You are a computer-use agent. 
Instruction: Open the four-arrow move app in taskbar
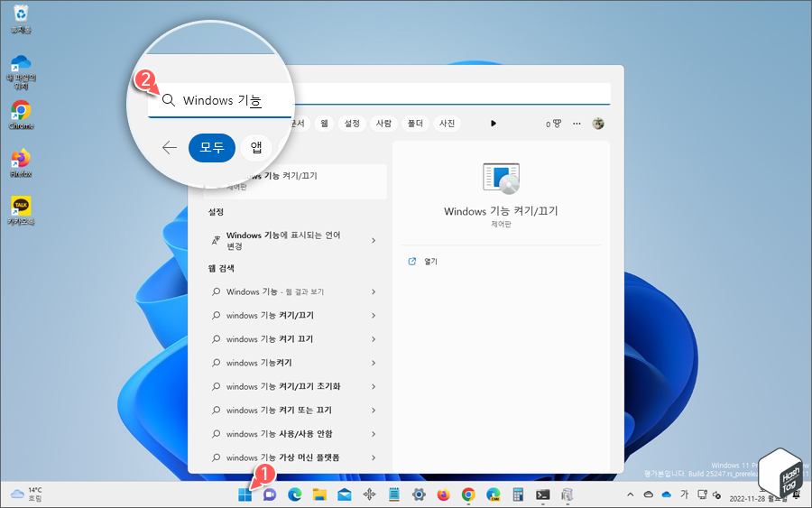coord(369,495)
